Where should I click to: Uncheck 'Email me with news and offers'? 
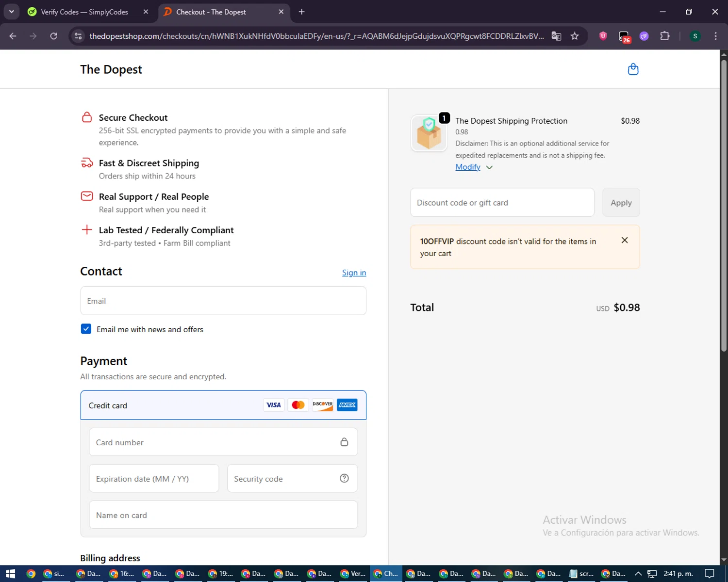click(x=86, y=329)
